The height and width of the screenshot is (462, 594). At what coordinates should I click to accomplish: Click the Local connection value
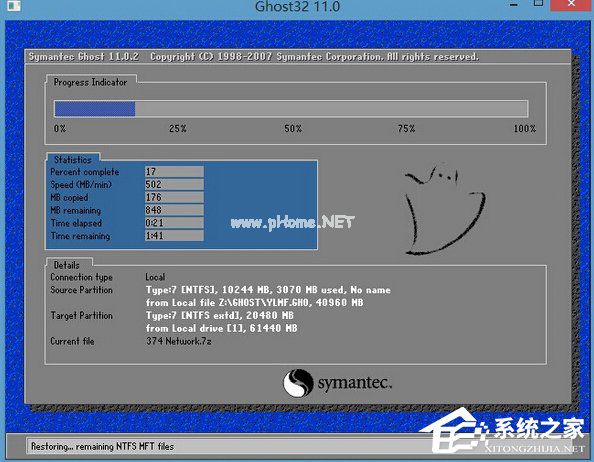[155, 277]
